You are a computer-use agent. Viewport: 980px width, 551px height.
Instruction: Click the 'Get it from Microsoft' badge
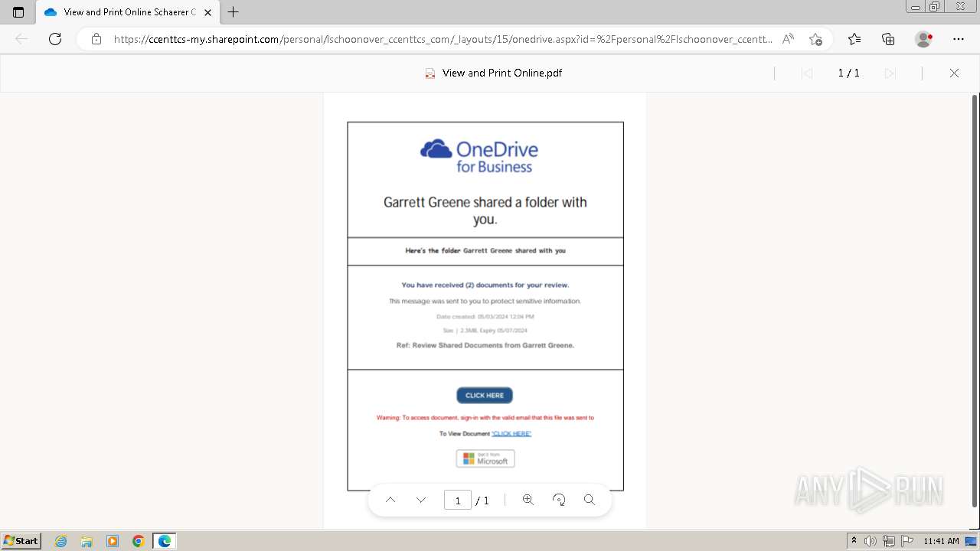click(x=485, y=458)
